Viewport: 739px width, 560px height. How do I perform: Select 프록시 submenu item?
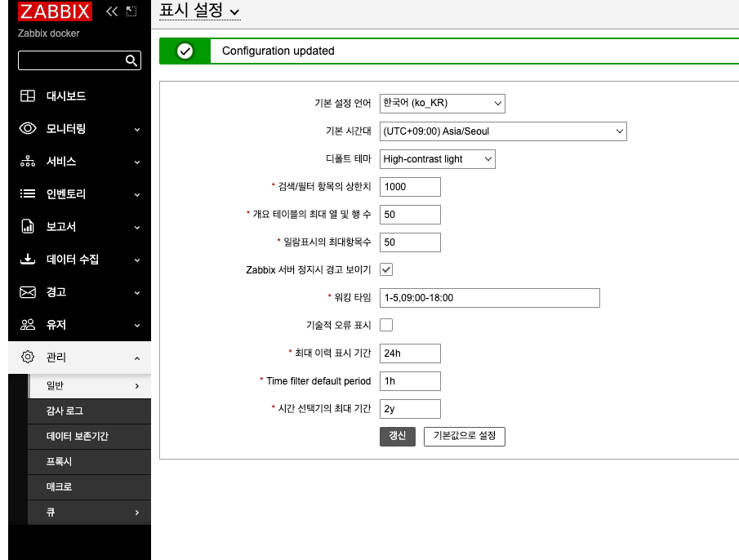(89, 462)
